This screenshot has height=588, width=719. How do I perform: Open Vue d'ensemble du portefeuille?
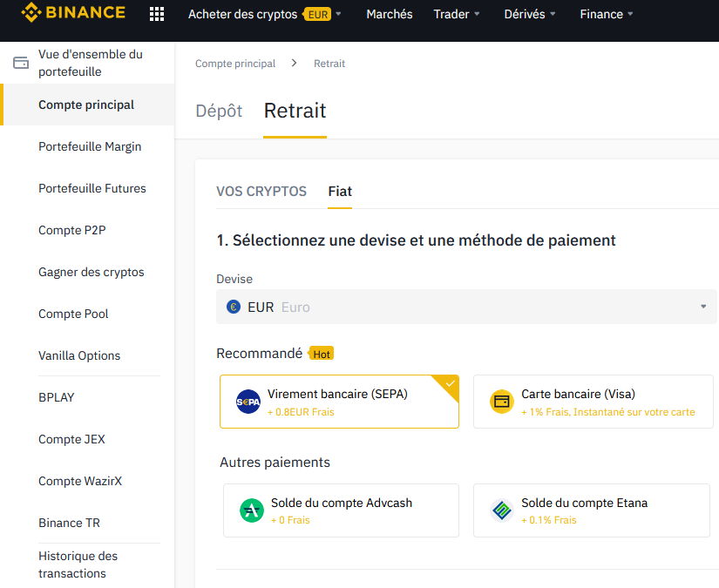(x=91, y=63)
